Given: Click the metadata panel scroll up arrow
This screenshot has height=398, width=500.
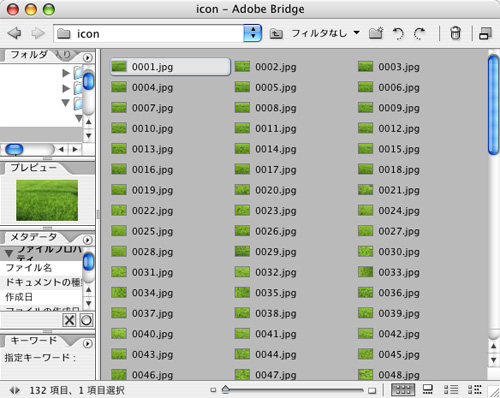Looking at the screenshot, I should coord(88,290).
